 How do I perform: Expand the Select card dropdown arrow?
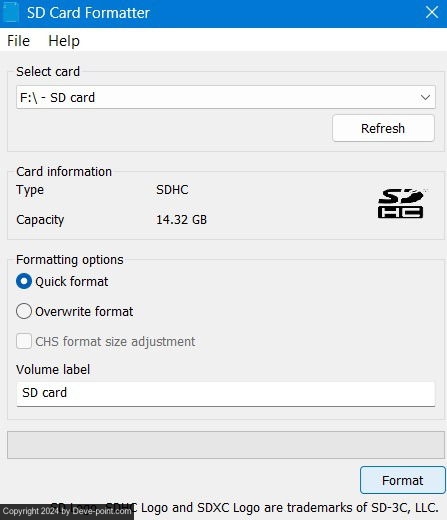tap(425, 97)
